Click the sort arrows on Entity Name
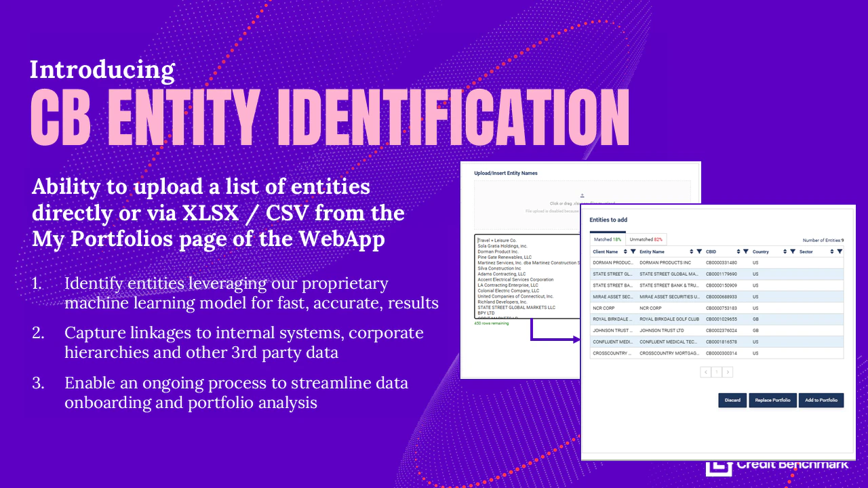868x488 pixels. point(691,251)
